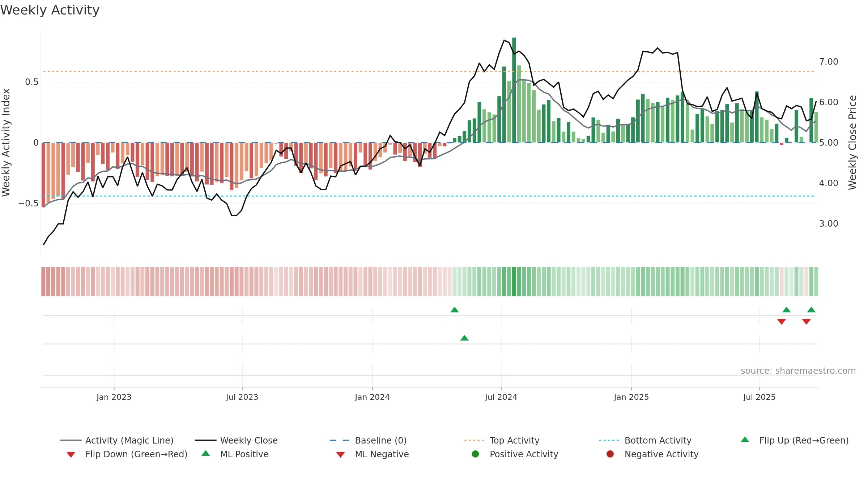Click the cyan dotted Bottom Activity line
Screen dimensions: 868x488
[430, 196]
